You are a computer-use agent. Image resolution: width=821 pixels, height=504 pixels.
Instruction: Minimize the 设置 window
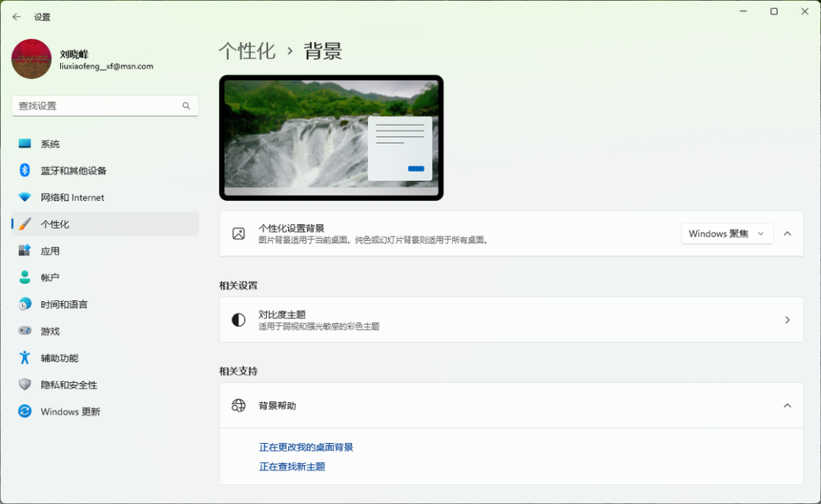tap(743, 11)
